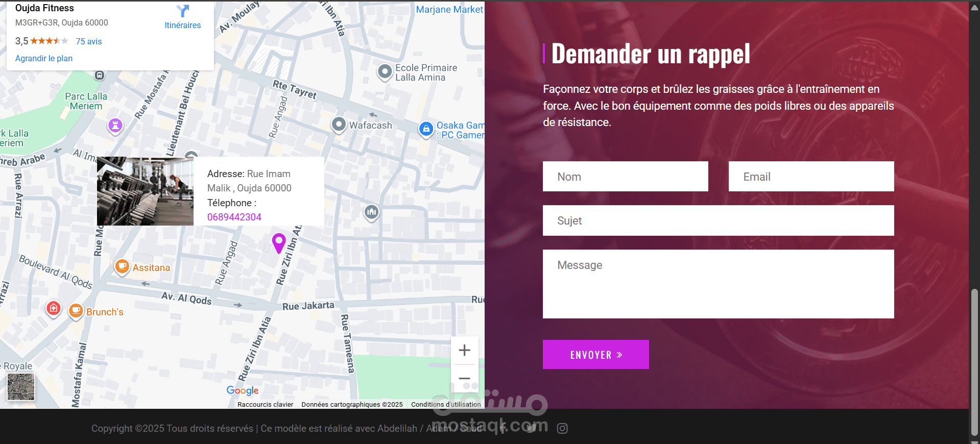Click the Rue Tamesna street label
This screenshot has height=444, width=980.
pyautogui.click(x=347, y=343)
